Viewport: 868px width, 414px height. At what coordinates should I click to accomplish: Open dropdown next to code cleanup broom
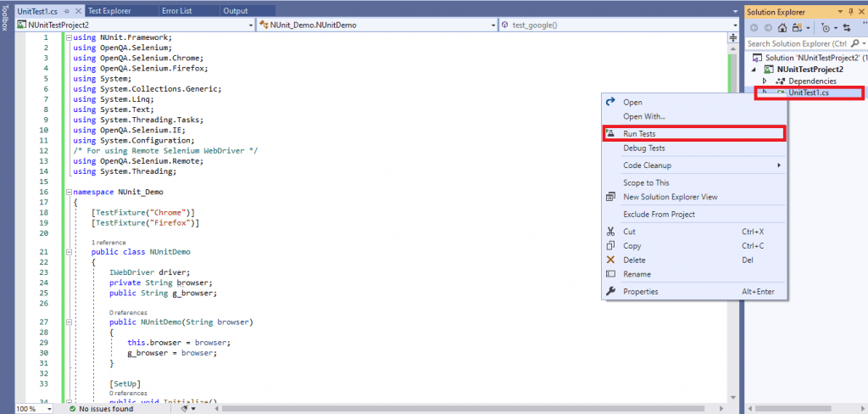tap(193, 409)
